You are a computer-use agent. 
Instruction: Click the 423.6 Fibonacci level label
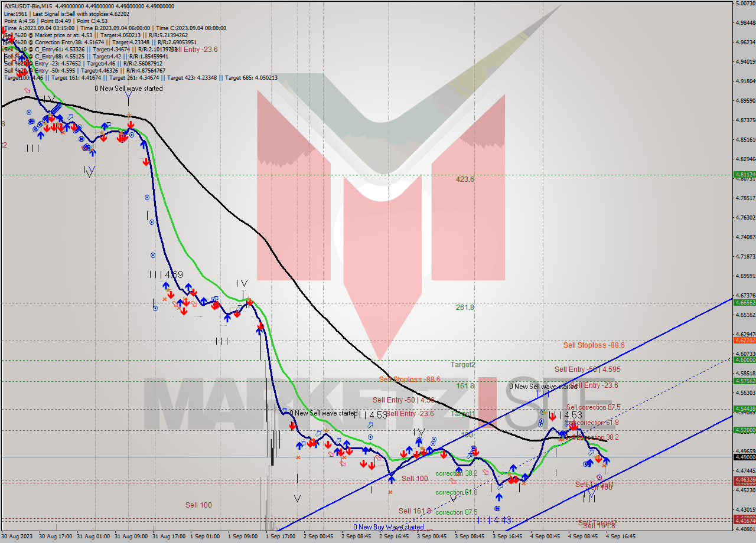pyautogui.click(x=465, y=179)
